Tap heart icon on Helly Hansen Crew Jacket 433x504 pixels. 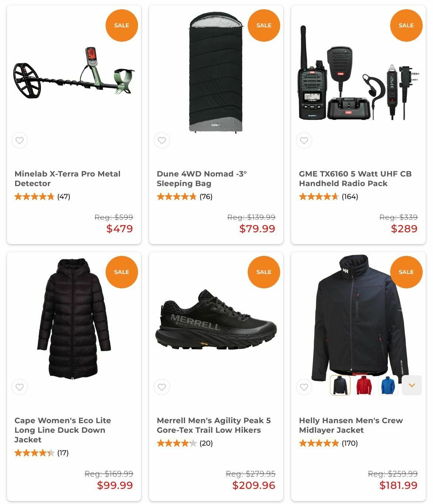[304, 387]
